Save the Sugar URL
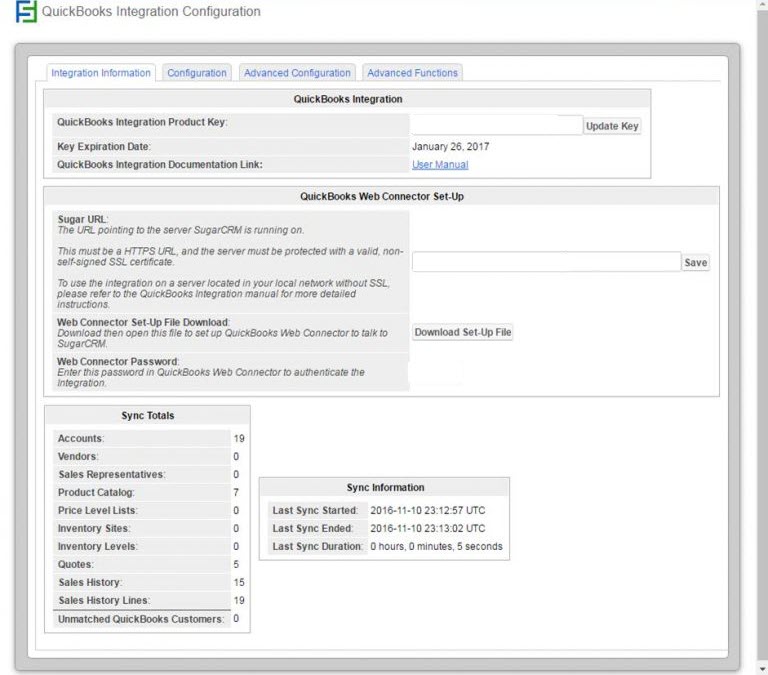The height and width of the screenshot is (675, 768). coord(695,263)
